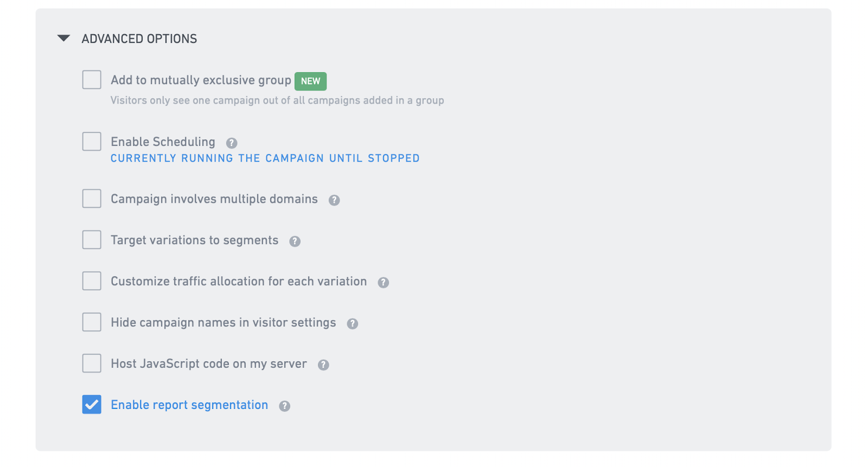
Task: Check Add to mutually exclusive group
Action: 92,80
